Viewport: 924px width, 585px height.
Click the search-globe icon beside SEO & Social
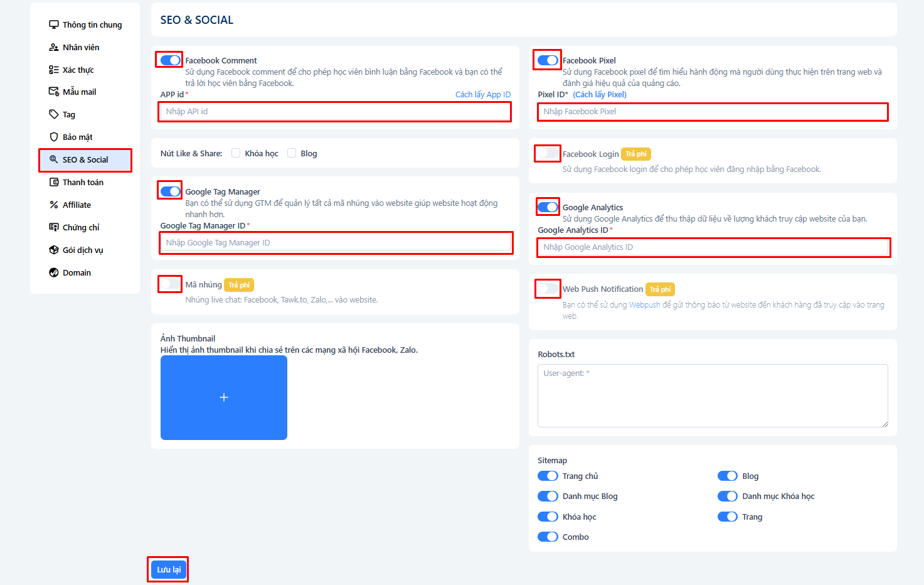coord(54,159)
